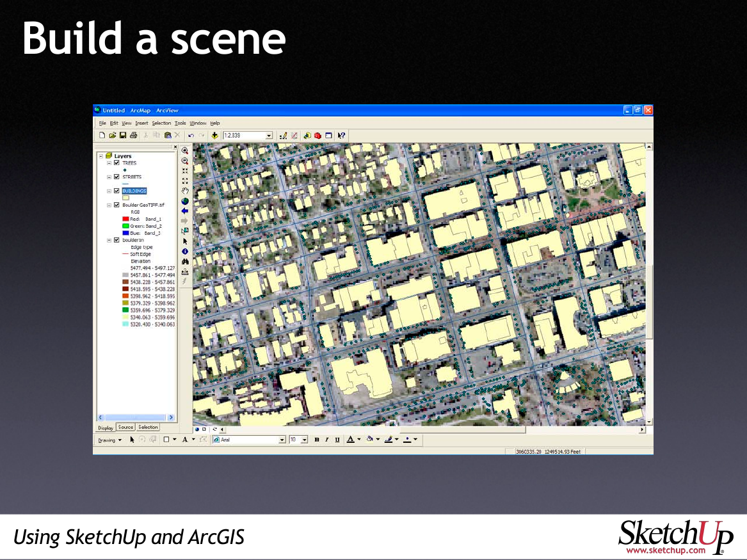Uncheck the STREETS layer checkbox
This screenshot has height=560, width=747.
click(x=116, y=177)
